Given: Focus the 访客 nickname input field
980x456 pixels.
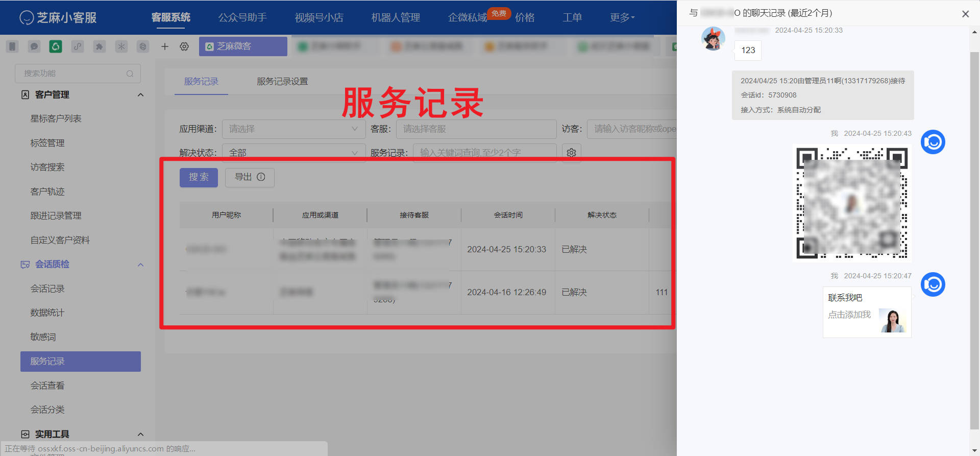Looking at the screenshot, I should coord(632,129).
